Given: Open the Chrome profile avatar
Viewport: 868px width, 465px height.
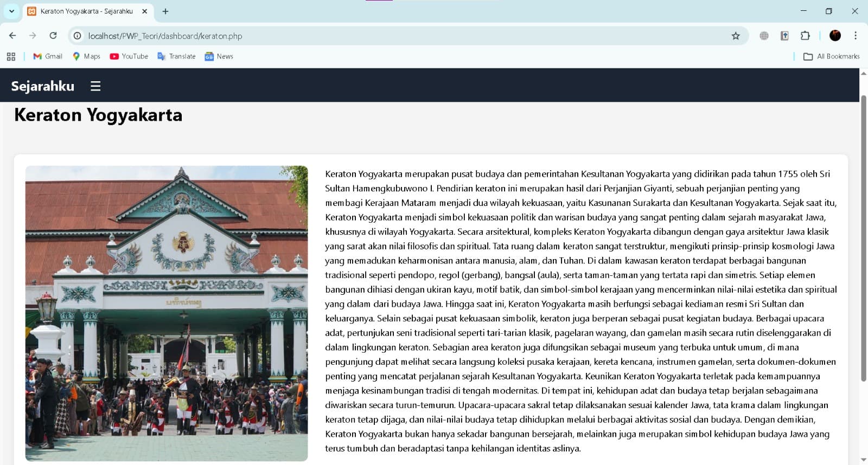Looking at the screenshot, I should [x=835, y=36].
